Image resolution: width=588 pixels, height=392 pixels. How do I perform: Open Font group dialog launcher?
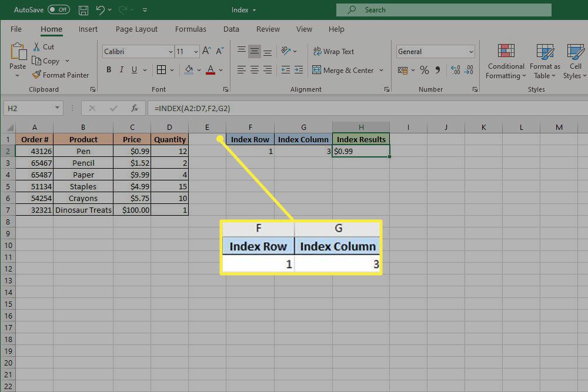point(226,89)
